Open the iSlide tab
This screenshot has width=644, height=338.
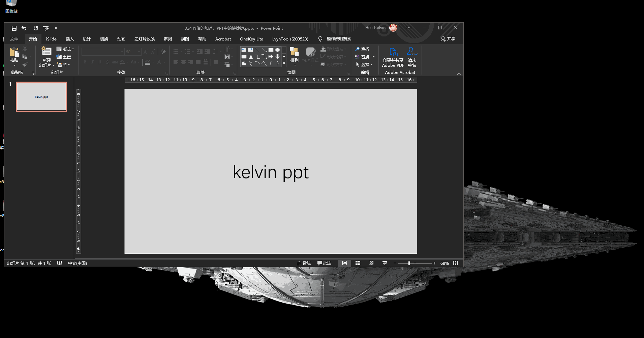click(x=51, y=39)
